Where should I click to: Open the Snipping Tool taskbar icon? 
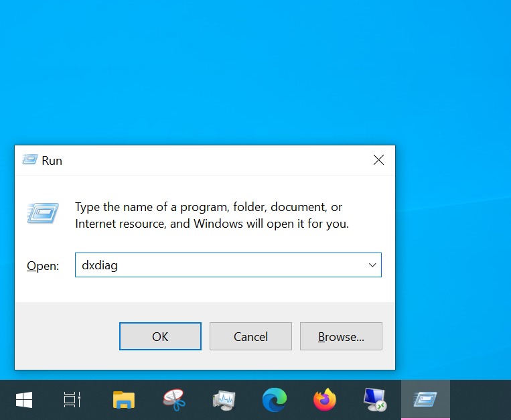(x=173, y=400)
